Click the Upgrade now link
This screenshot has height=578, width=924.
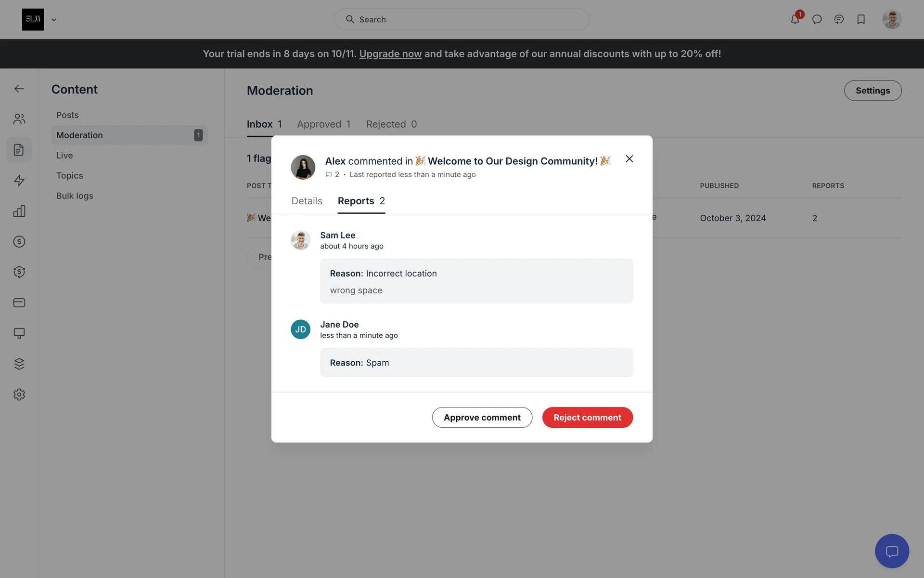point(390,54)
